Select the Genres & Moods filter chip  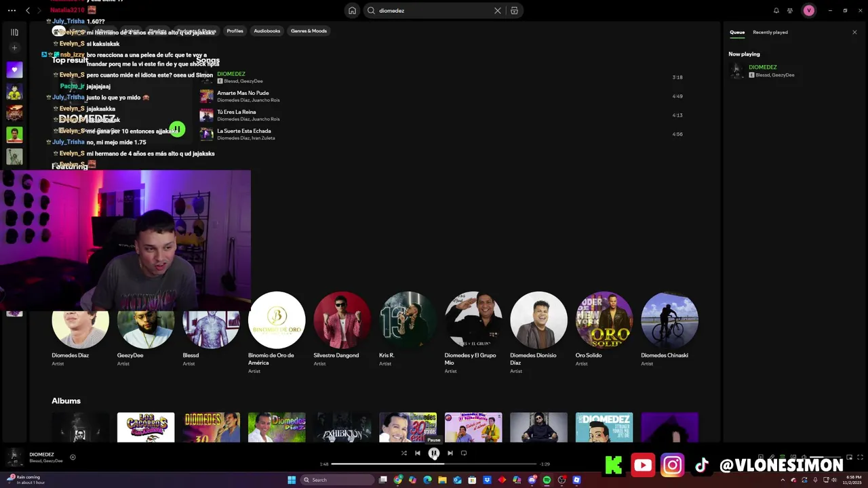point(309,30)
